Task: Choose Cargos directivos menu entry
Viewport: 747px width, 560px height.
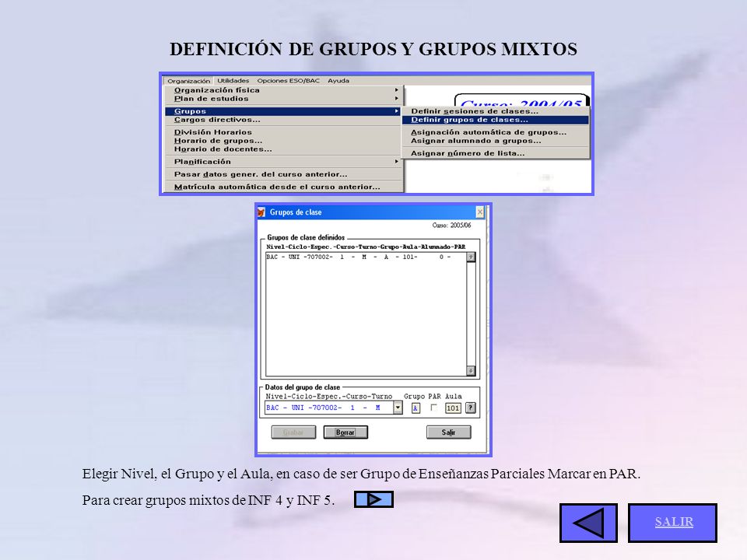Action: 284,120
